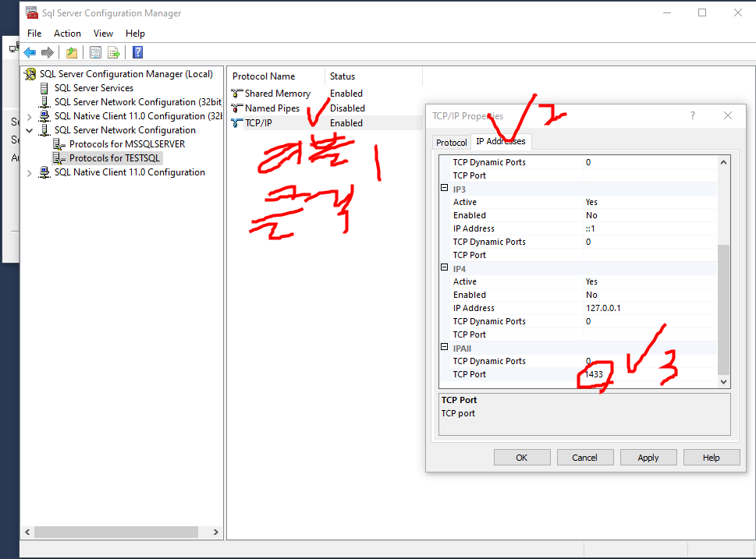Click the Export List toolbar icon
Screen dimensions: 756x559
click(x=114, y=52)
